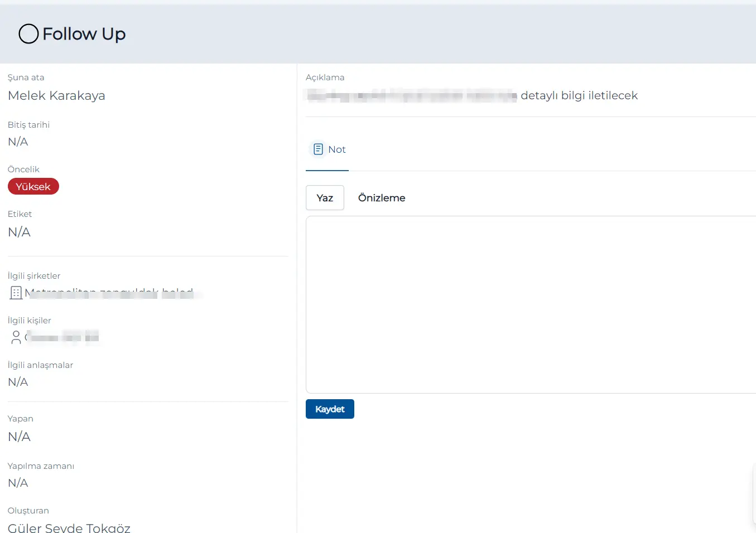Click the note document icon
The height and width of the screenshot is (533, 756).
pos(318,149)
